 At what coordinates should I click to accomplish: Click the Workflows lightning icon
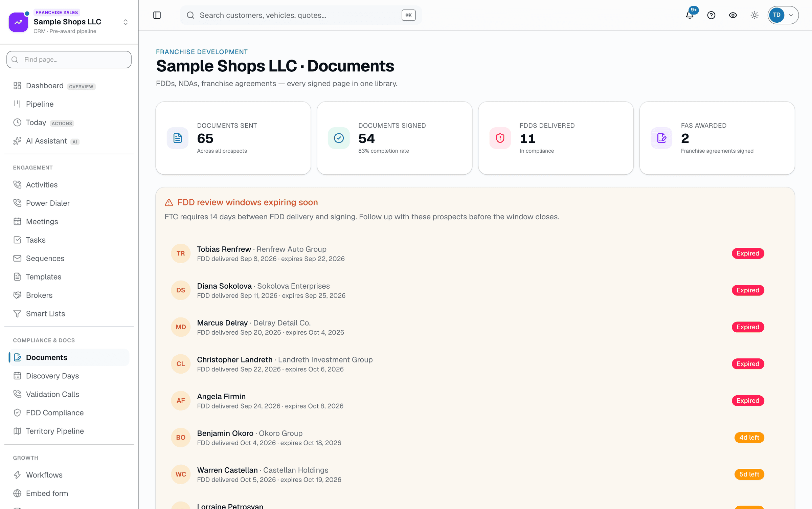click(17, 475)
